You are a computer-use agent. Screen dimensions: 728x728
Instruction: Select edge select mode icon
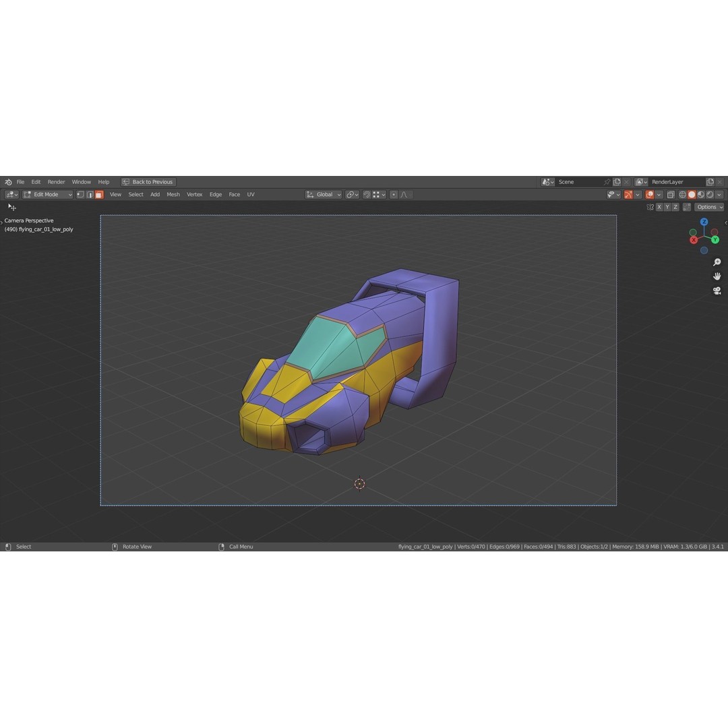[89, 194]
